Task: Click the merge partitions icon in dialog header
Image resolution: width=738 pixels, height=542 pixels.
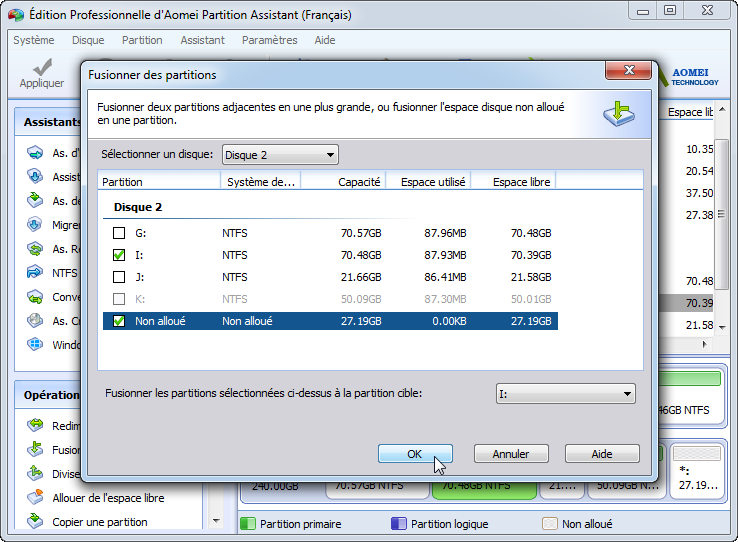Action: 619,113
